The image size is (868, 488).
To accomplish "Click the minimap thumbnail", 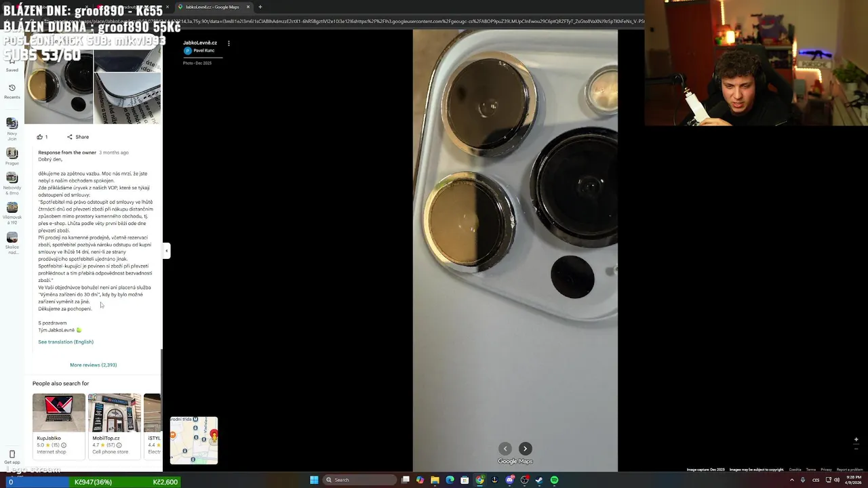I will pos(194,441).
